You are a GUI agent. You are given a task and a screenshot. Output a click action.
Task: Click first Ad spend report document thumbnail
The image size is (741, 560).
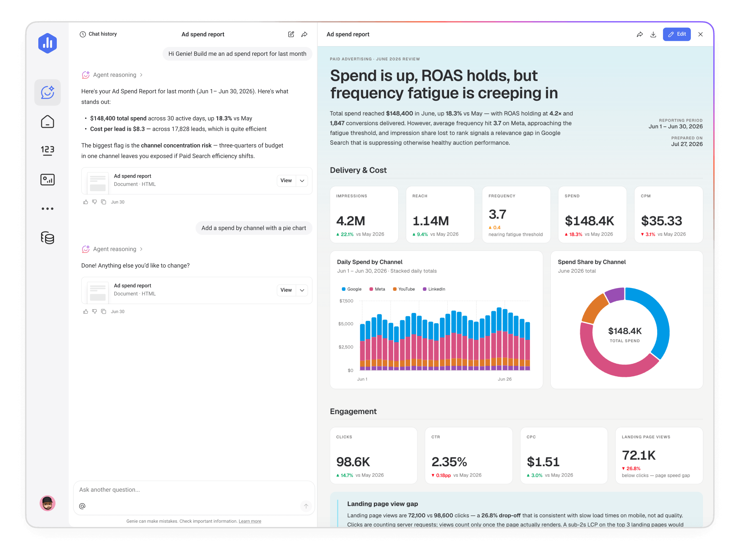tap(98, 183)
